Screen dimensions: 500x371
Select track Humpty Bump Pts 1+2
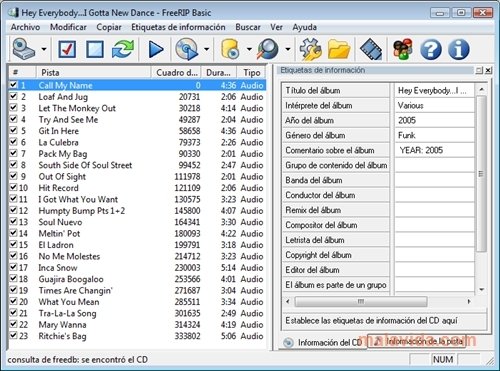82,211
